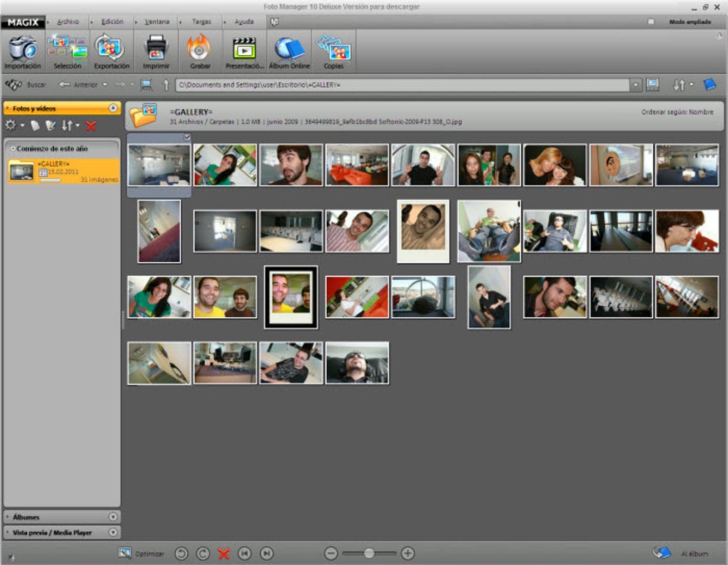Open the Archivo menu

pos(68,22)
